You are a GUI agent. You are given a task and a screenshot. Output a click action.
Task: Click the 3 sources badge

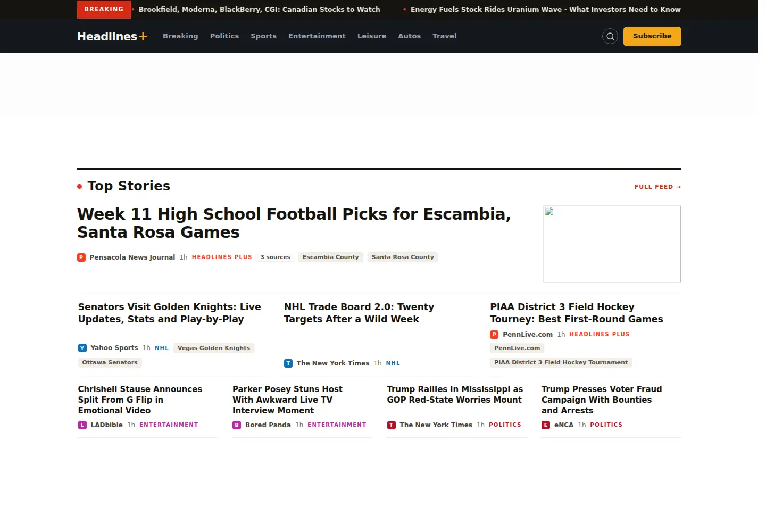click(x=275, y=257)
